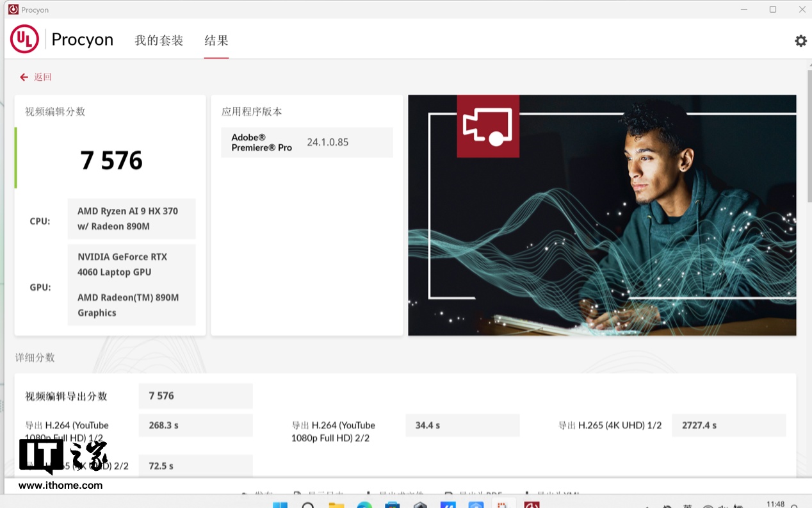
Task: Go back using the 返回 link
Action: [x=36, y=77]
